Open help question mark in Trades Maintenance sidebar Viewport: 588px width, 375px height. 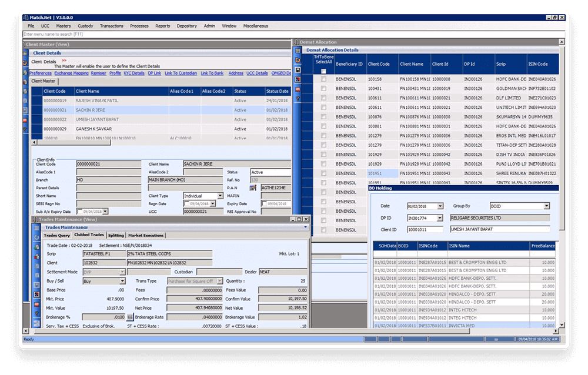pyautogui.click(x=36, y=313)
